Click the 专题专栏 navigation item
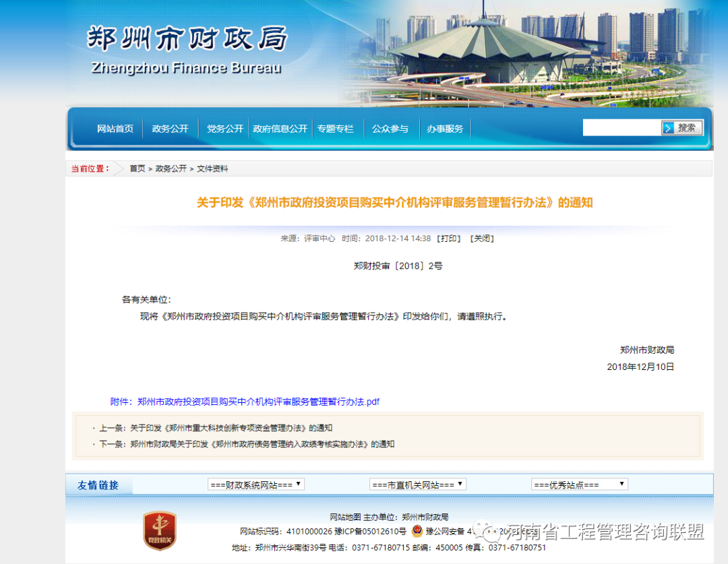This screenshot has height=564, width=728. (335, 129)
